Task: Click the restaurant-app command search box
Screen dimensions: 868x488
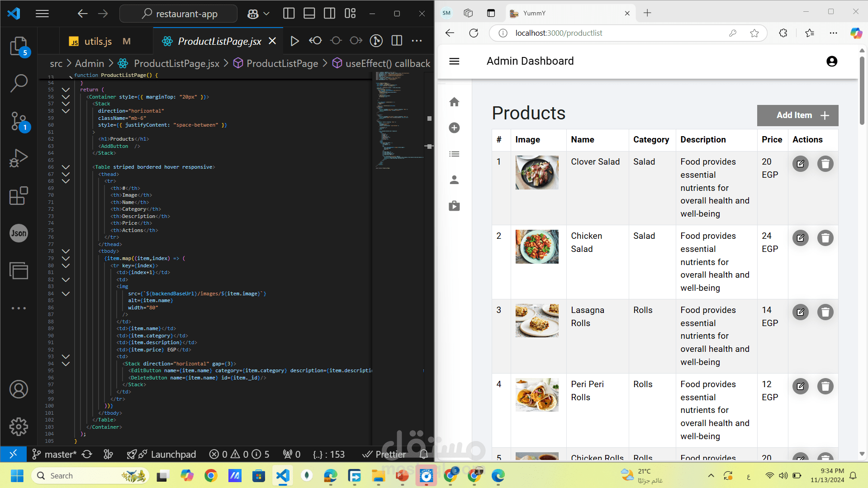Action: click(x=178, y=14)
